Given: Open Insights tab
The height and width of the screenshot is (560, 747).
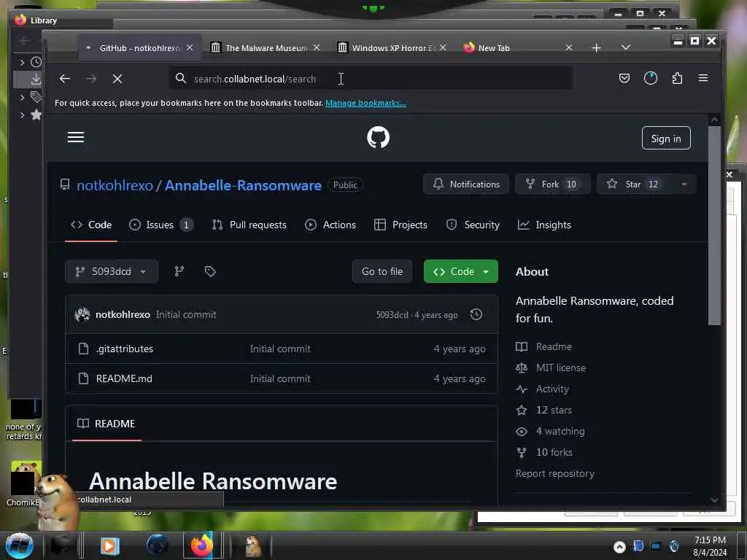Looking at the screenshot, I should 544,225.
